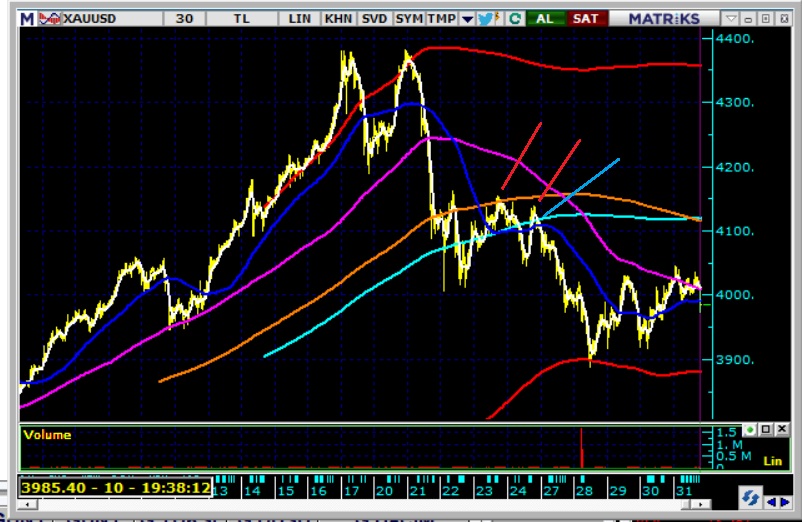Click the green dot on Volume panel

750,430
